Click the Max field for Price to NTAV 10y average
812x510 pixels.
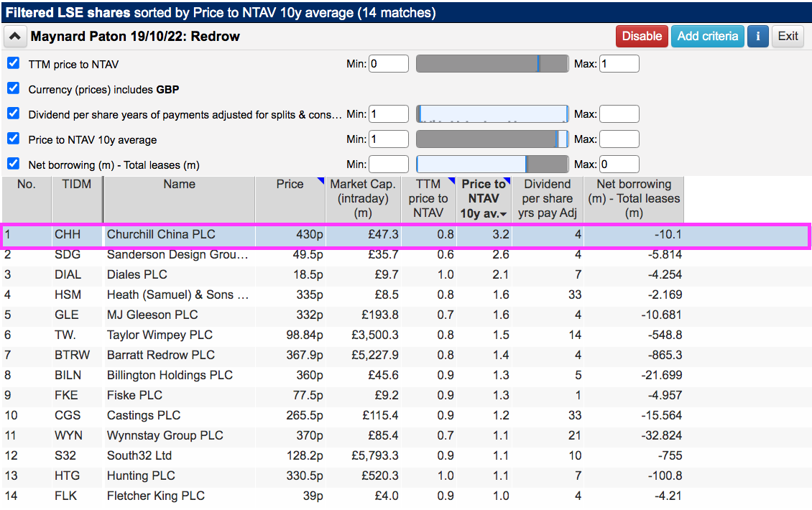[619, 139]
